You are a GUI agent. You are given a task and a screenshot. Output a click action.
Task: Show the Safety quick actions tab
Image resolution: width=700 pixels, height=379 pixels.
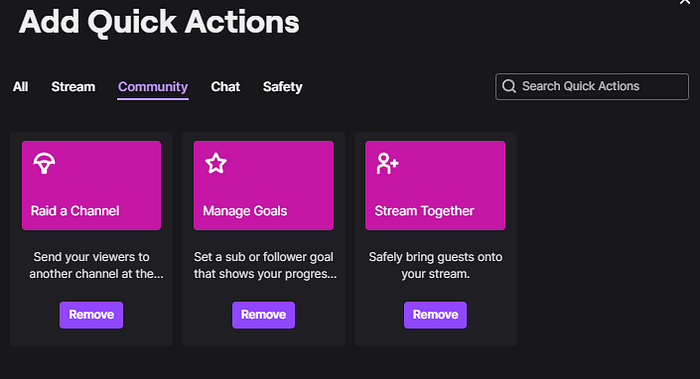[283, 87]
